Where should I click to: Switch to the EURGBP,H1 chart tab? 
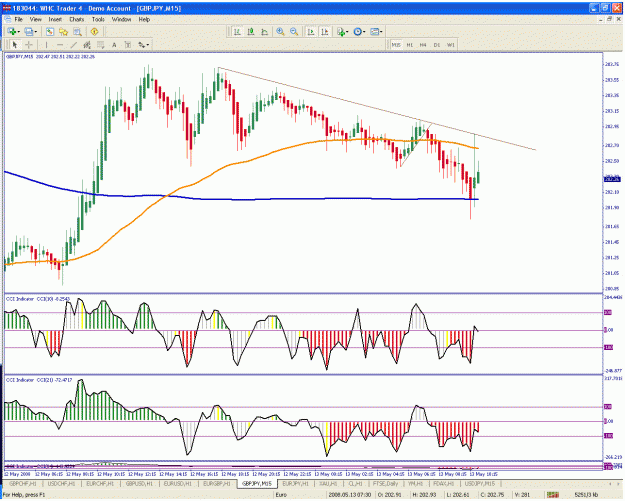point(216,483)
